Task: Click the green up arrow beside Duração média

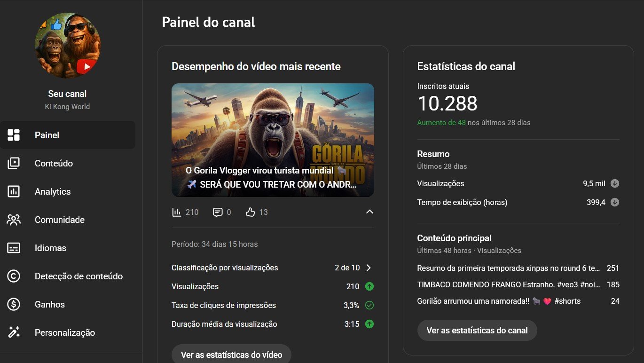Action: (369, 324)
